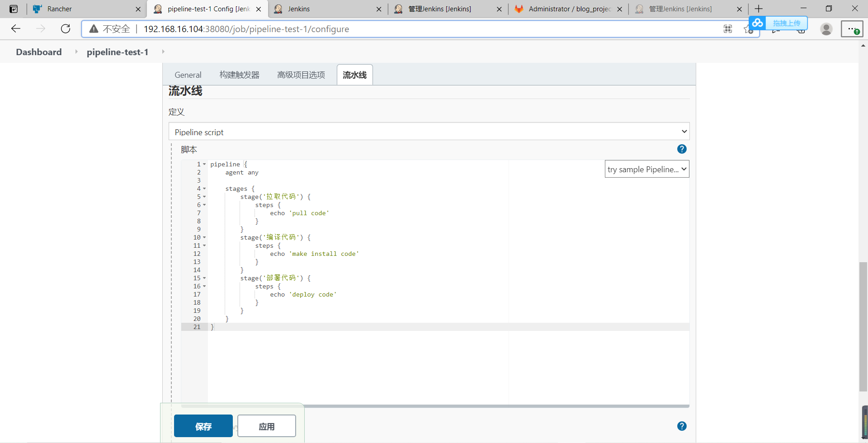Expand the Dashboard breadcrumb arrow
The image size is (868, 443).
coord(76,52)
